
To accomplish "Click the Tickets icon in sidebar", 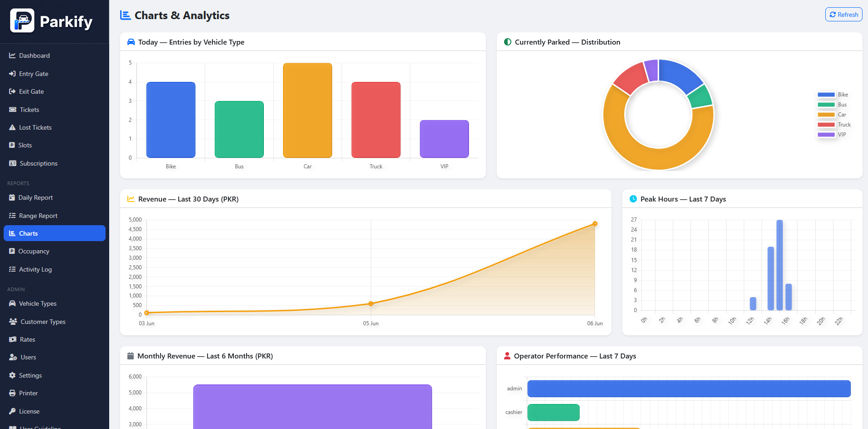I will [13, 110].
